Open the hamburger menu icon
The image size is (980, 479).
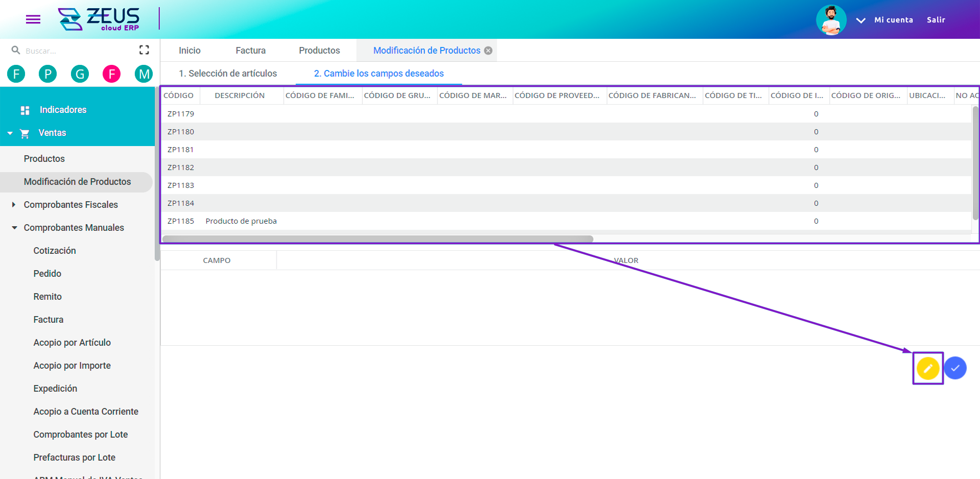33,19
